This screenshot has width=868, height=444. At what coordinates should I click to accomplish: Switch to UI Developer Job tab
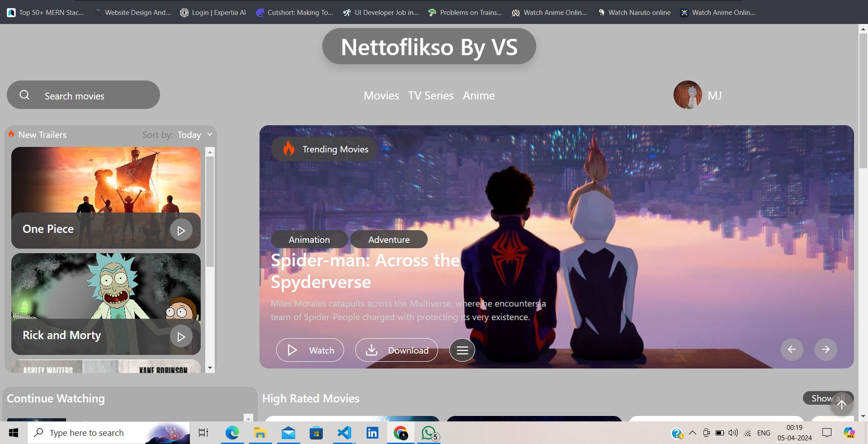tap(381, 12)
